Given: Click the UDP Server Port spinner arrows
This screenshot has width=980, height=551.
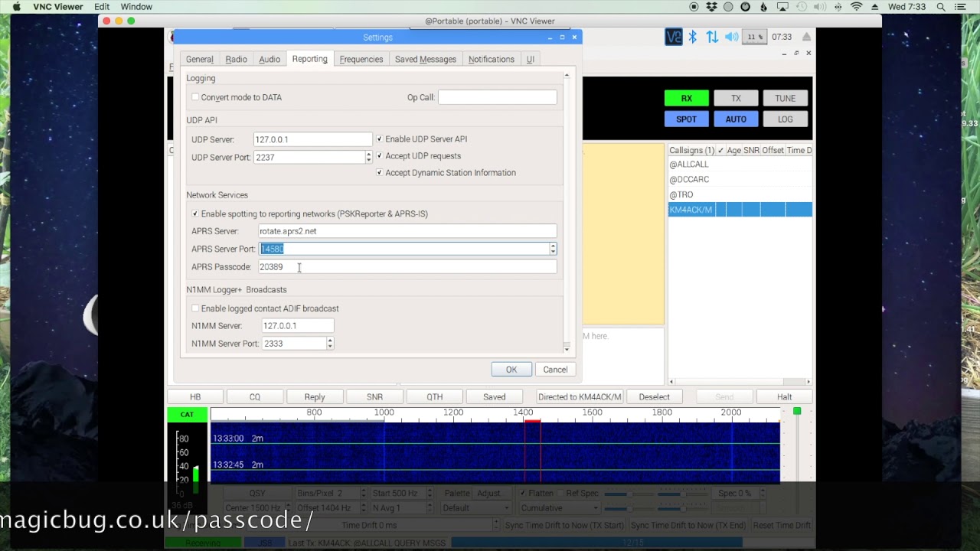Looking at the screenshot, I should coord(368,157).
